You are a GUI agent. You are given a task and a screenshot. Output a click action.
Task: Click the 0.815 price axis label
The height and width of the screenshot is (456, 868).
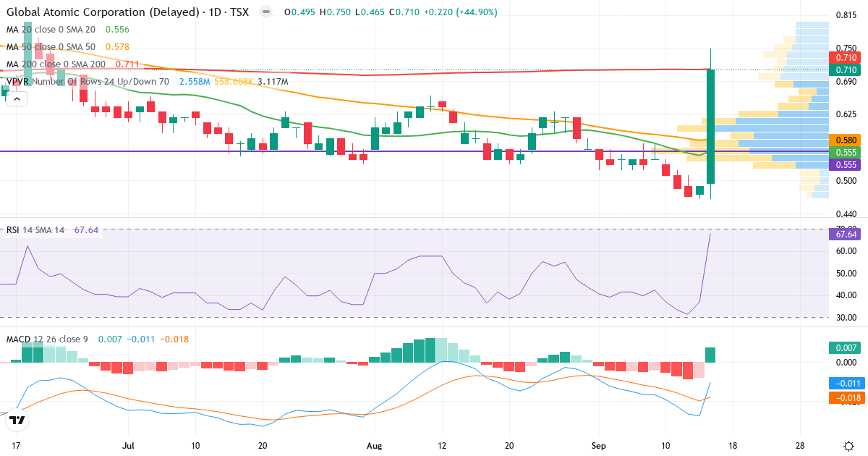[846, 14]
